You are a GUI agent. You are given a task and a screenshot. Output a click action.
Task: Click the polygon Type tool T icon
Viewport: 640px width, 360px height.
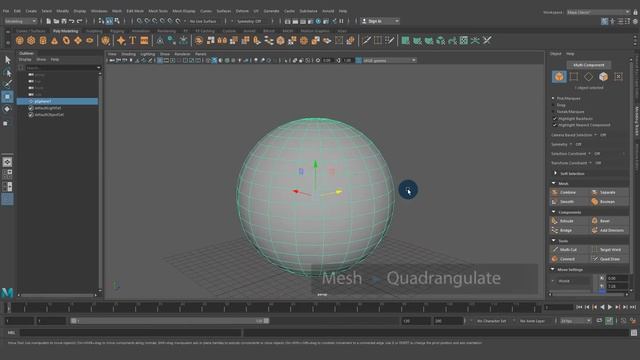pos(133,40)
